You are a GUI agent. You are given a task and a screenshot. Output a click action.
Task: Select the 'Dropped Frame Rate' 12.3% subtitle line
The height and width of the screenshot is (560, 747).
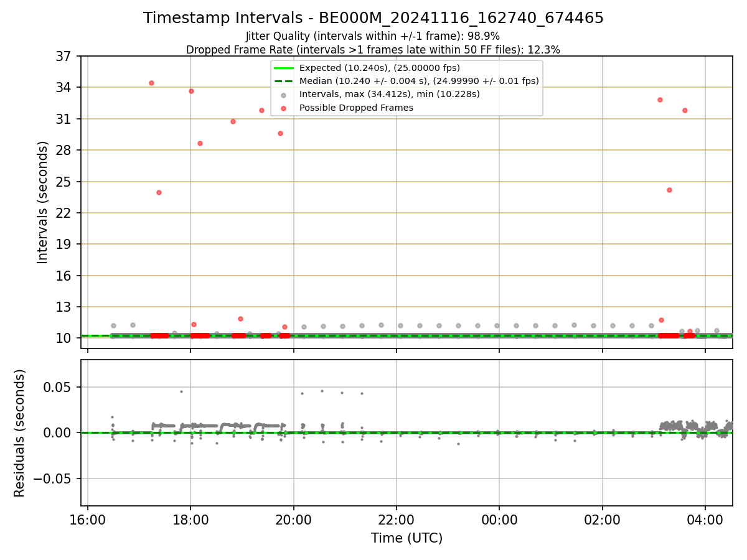pyautogui.click(x=373, y=50)
